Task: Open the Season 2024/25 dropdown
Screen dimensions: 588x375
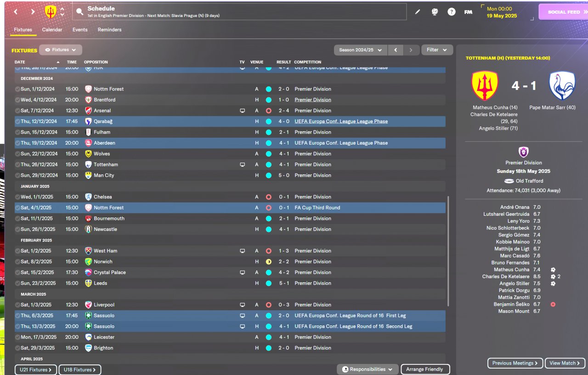Action: tap(361, 50)
